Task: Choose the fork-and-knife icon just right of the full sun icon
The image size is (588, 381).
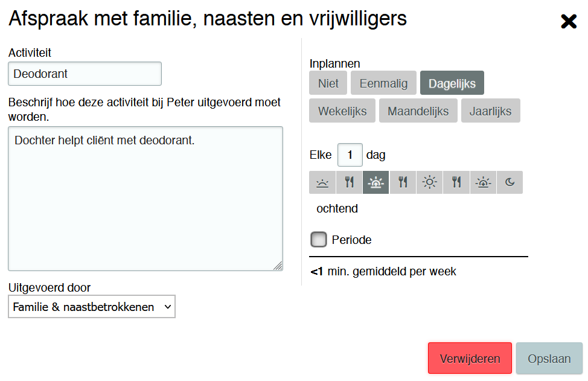Action: click(x=456, y=182)
